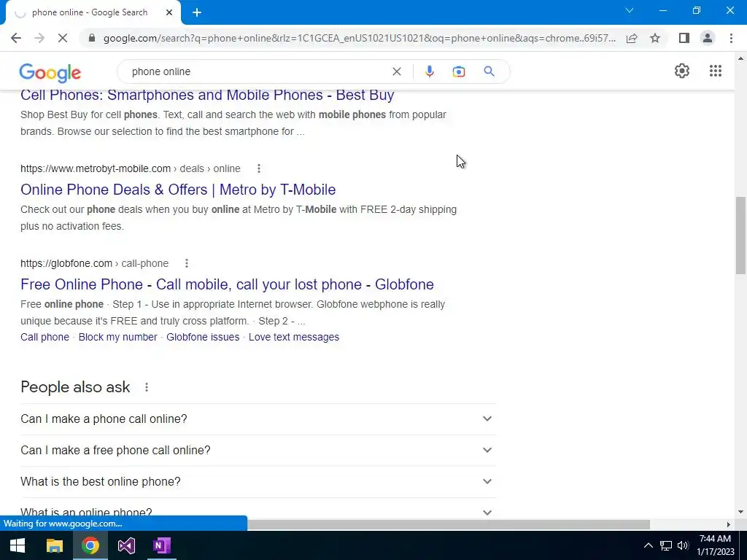Open the Windows Start menu

coord(18,545)
